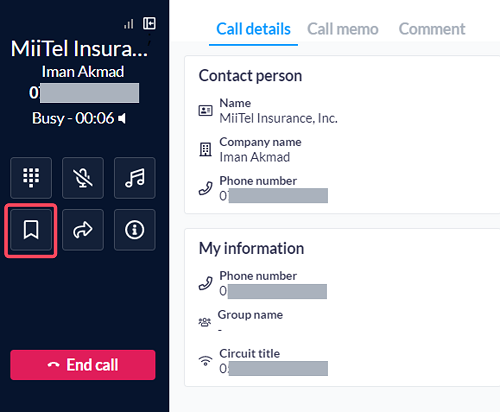Click the wifi icon beside Circuit title
The image size is (500, 412).
click(205, 360)
